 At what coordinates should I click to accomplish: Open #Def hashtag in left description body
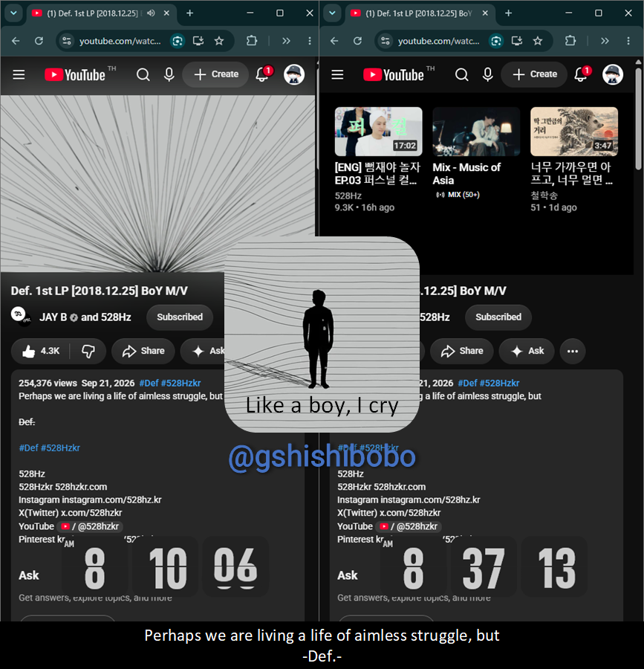click(28, 448)
